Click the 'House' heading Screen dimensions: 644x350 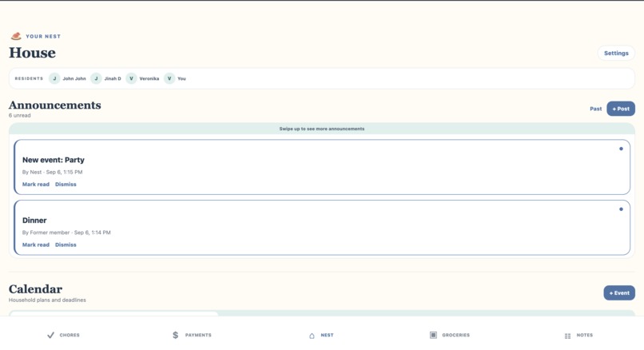click(33, 53)
